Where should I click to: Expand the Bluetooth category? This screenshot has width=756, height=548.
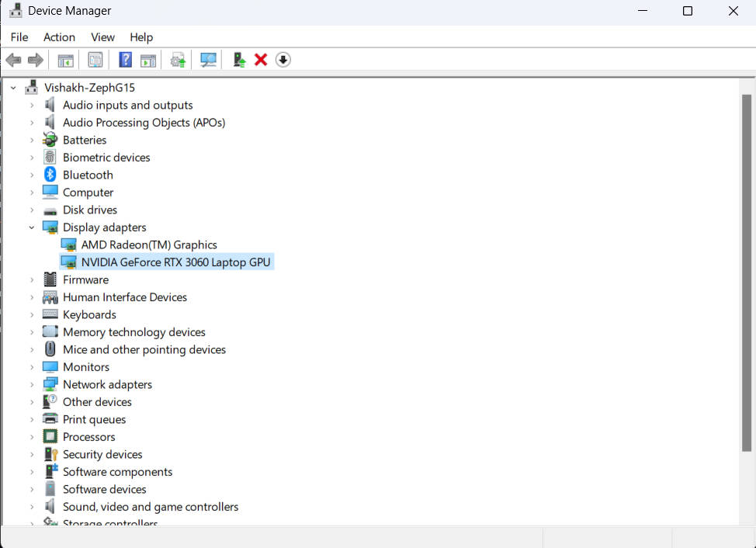(31, 174)
